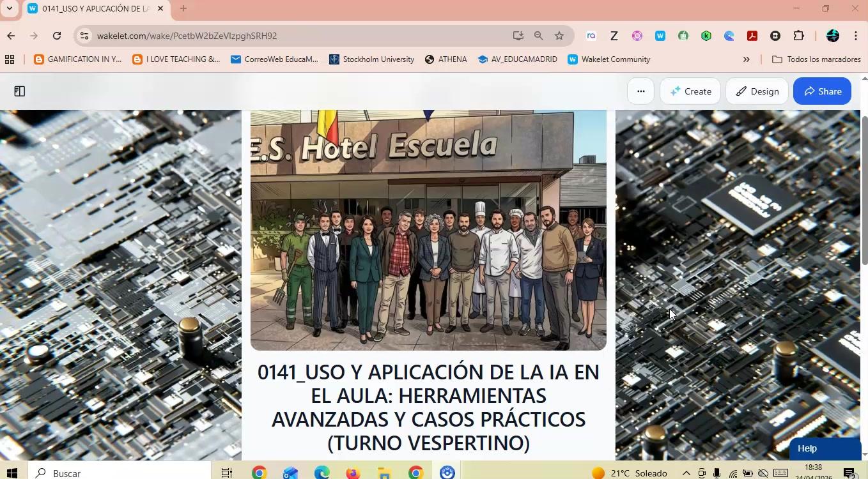
Task: Open the Z extension icon
Action: click(x=614, y=36)
